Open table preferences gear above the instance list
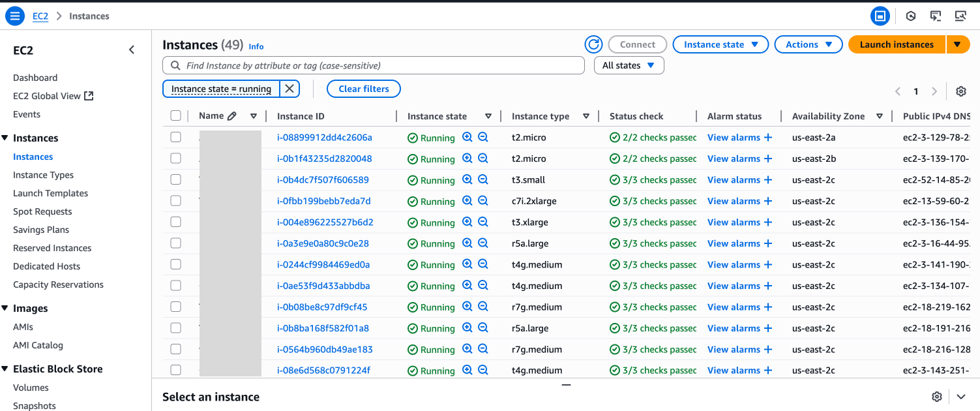This screenshot has width=980, height=411. [960, 91]
